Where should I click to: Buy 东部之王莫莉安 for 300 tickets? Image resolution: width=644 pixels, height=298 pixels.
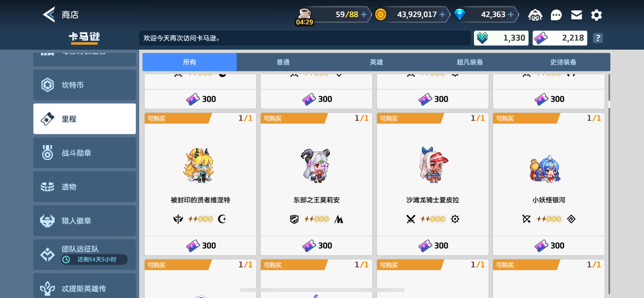[316, 246]
